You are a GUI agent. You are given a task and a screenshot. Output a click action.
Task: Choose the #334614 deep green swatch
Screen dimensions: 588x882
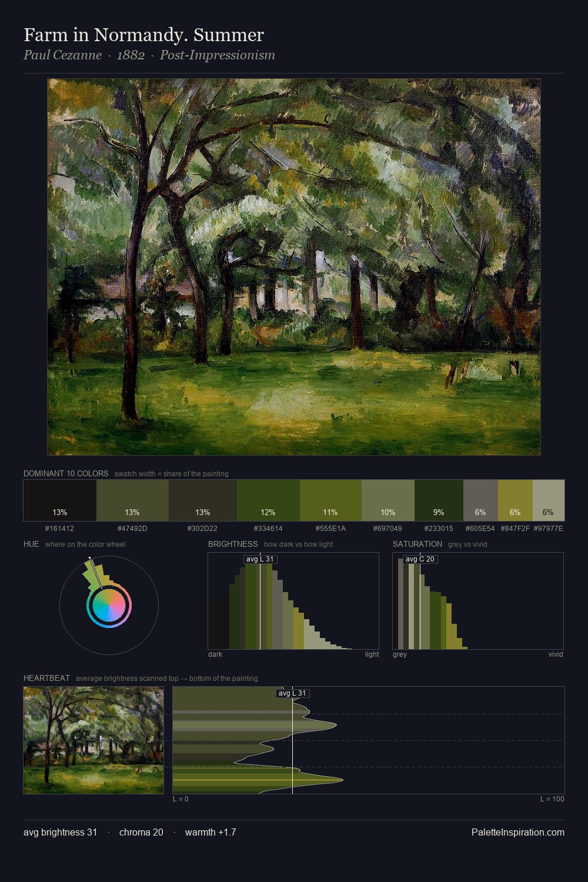coord(268,500)
